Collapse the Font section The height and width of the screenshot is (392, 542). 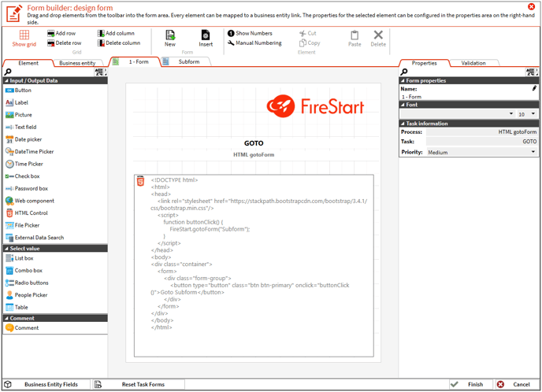click(x=469, y=105)
